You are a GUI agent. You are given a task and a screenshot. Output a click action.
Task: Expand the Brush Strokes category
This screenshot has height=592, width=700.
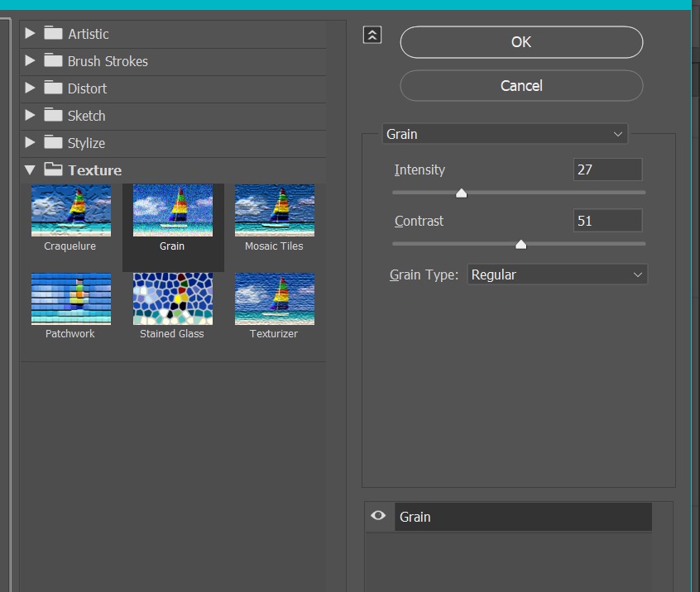tap(30, 61)
